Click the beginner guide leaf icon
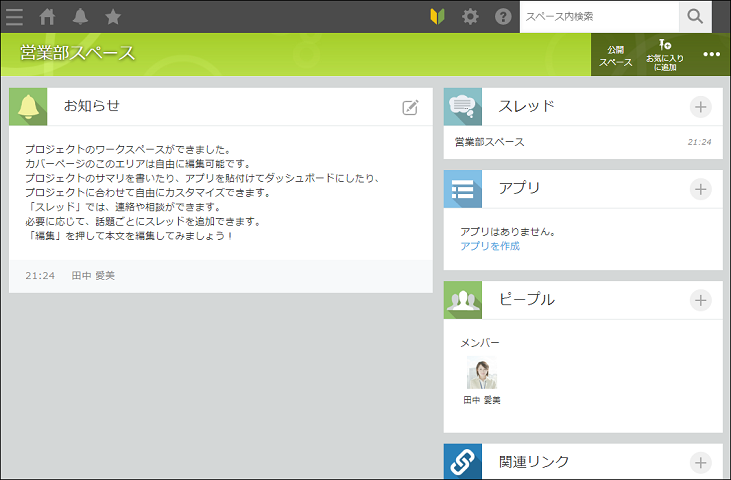Image resolution: width=731 pixels, height=480 pixels. tap(437, 16)
